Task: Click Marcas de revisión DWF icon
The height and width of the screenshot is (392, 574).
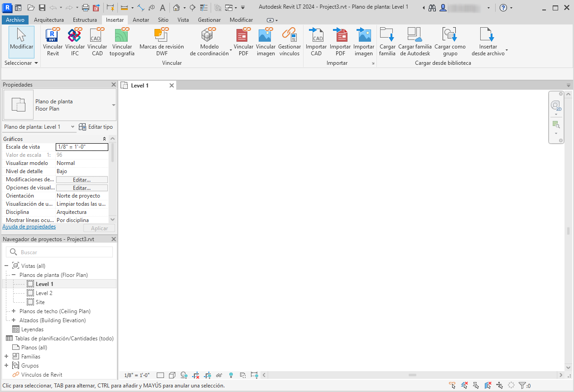Action: coord(161,35)
